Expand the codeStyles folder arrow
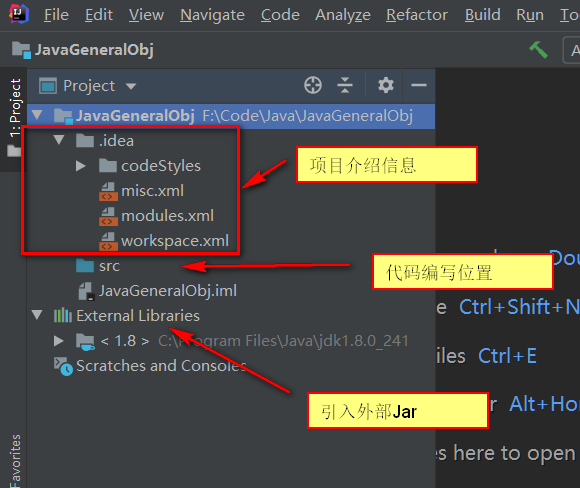 tap(81, 165)
